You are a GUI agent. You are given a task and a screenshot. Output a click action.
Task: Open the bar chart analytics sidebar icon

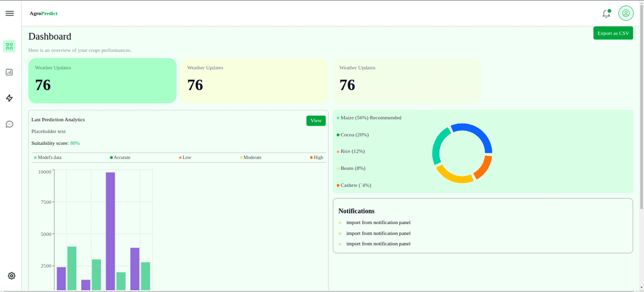10,72
